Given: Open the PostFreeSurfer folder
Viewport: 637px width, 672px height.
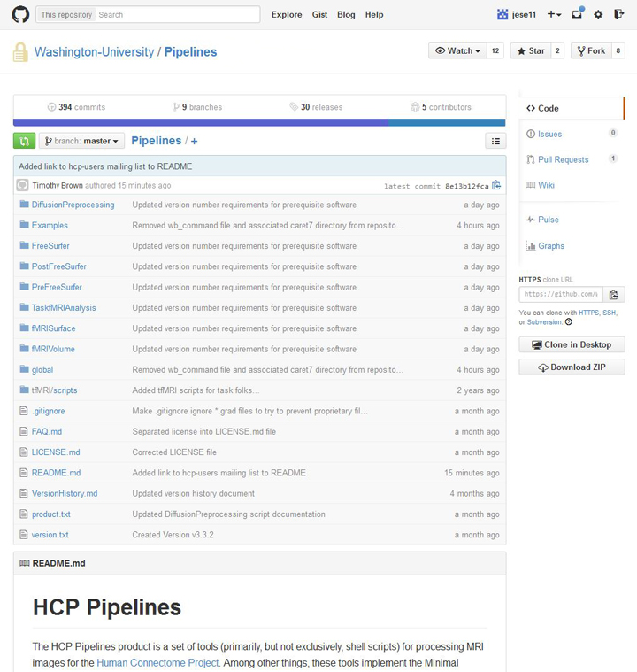Looking at the screenshot, I should coord(59,266).
